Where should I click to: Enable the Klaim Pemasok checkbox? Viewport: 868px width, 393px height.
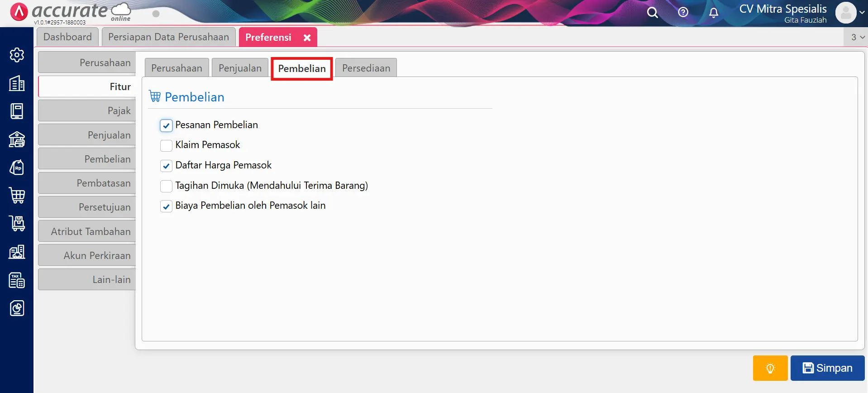[166, 145]
